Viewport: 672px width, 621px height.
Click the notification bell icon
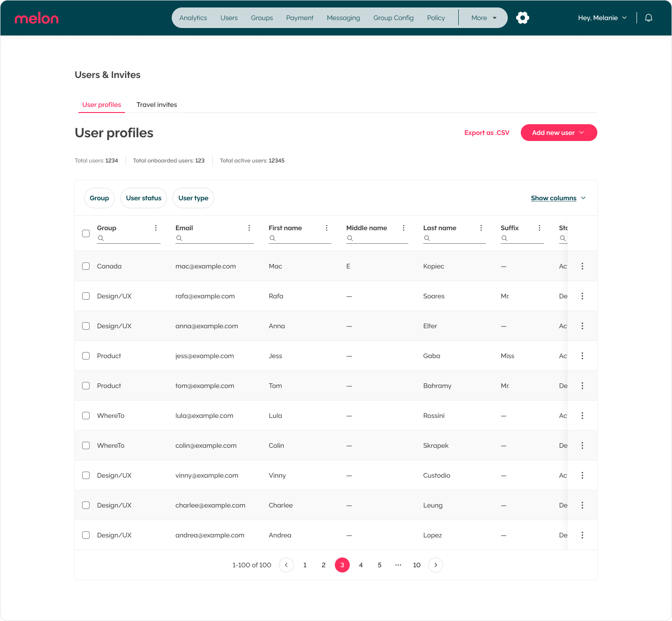point(649,18)
